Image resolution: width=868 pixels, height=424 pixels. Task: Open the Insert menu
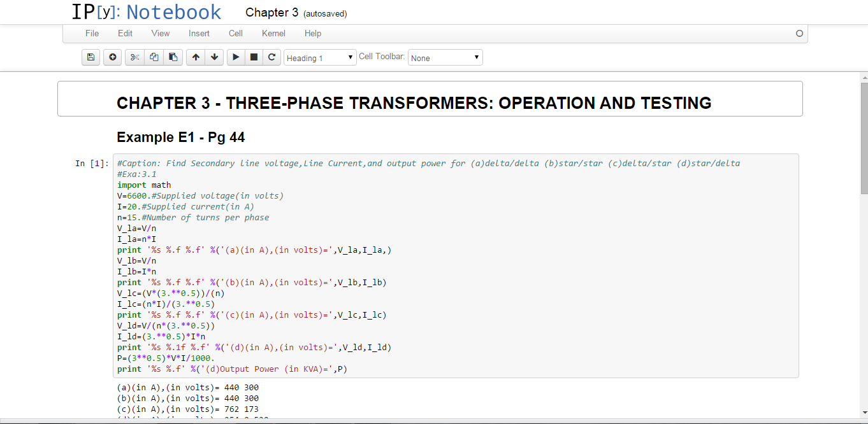199,33
